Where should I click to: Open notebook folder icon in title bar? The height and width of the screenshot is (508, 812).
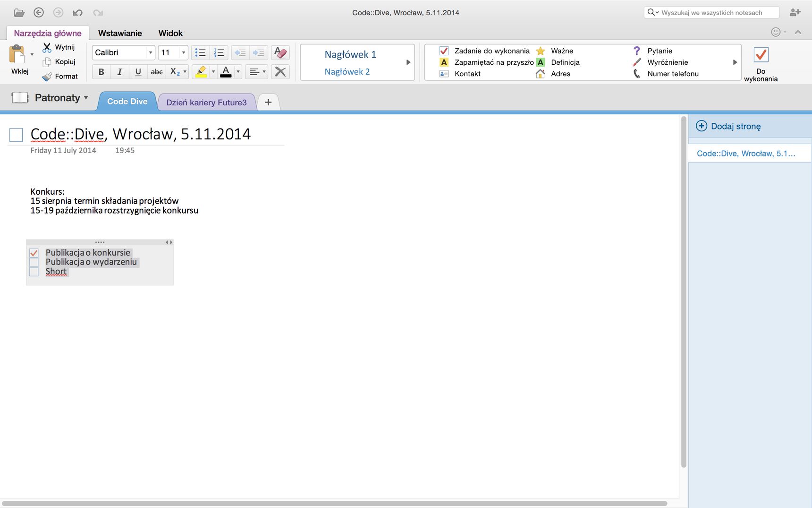19,13
